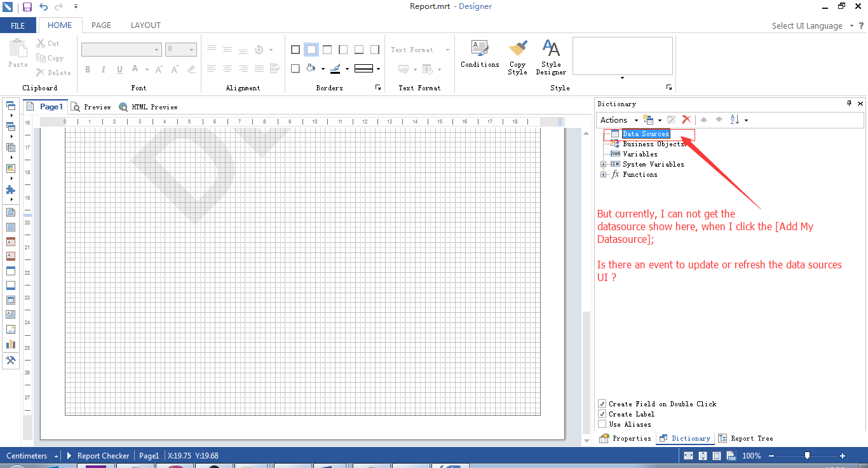Open the Actions dropdown in Dictionary
This screenshot has height=468, width=868.
pos(618,120)
